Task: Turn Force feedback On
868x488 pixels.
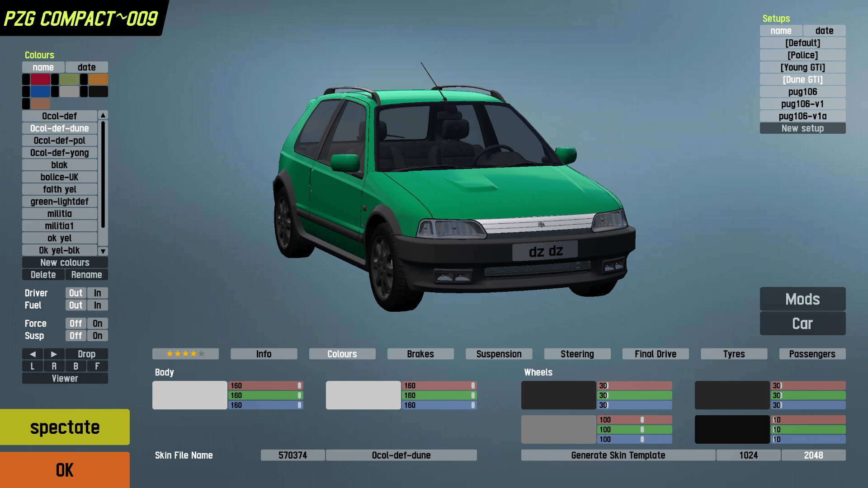Action: click(97, 324)
